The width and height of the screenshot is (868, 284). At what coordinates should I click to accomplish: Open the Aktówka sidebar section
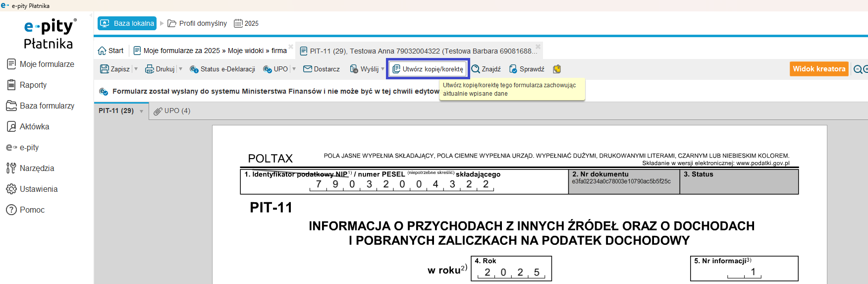click(x=34, y=127)
